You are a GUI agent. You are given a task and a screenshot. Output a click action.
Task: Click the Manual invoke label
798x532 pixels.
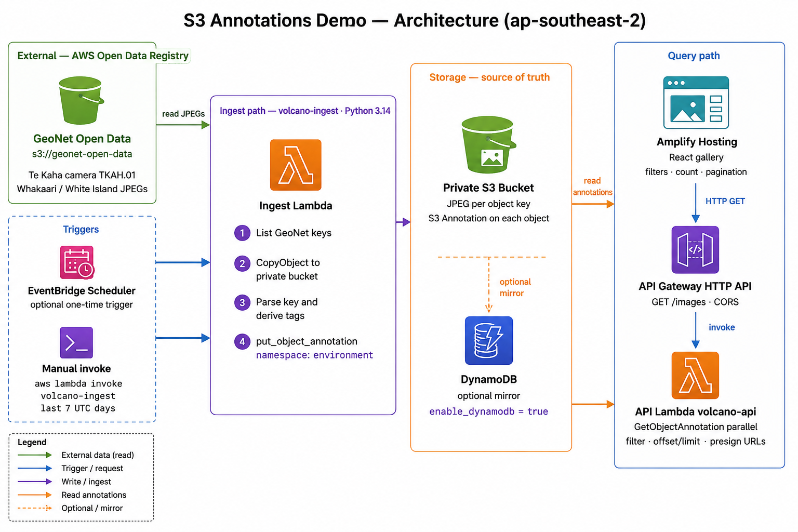[x=76, y=369]
